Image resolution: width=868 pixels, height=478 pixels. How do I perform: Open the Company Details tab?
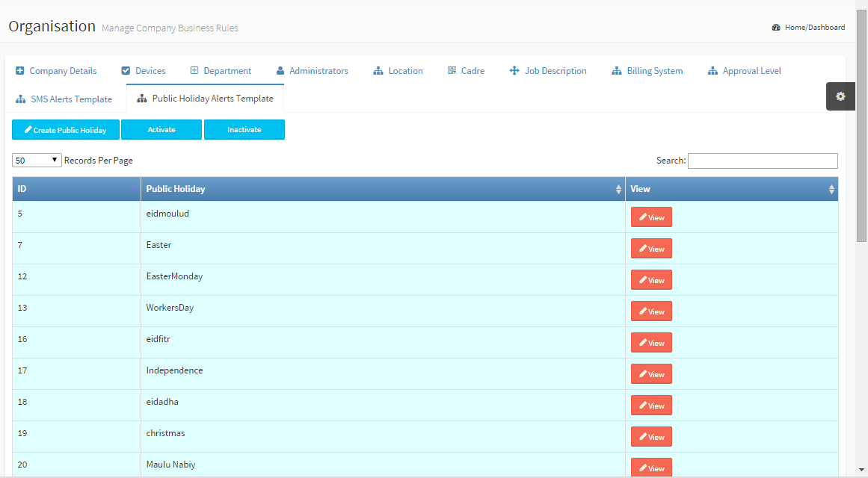pyautogui.click(x=56, y=71)
